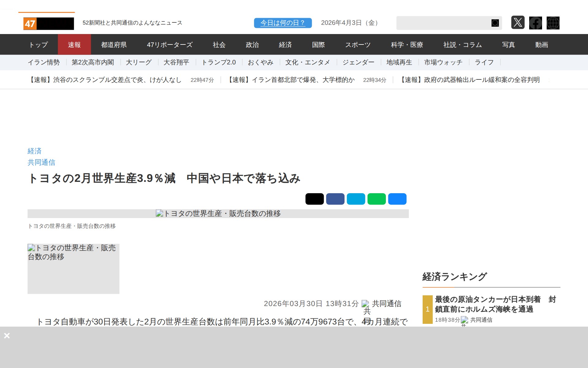Open the Facebook header icon
This screenshot has width=588, height=368.
pos(535,23)
